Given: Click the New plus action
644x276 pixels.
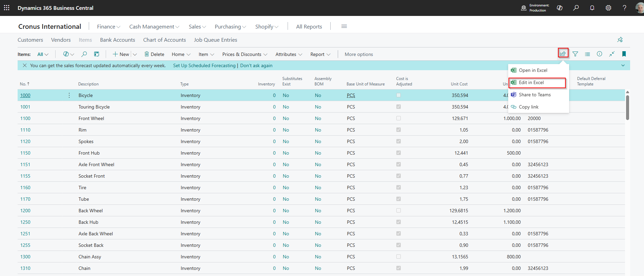Looking at the screenshot, I should tap(121, 54).
